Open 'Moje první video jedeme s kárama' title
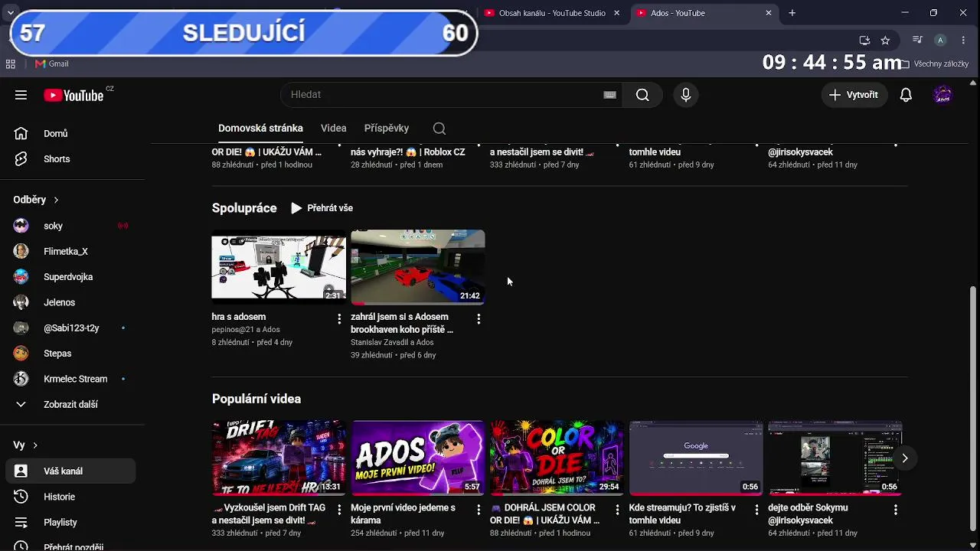Viewport: 980px width, 551px height. pyautogui.click(x=403, y=514)
